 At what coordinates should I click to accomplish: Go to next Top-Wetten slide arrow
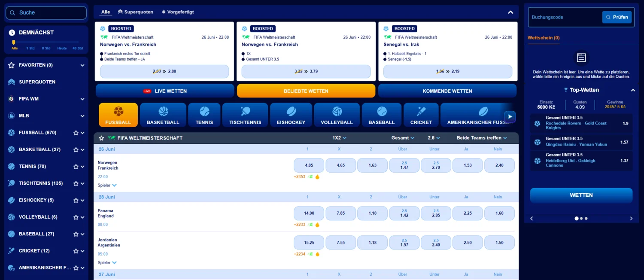(x=631, y=219)
